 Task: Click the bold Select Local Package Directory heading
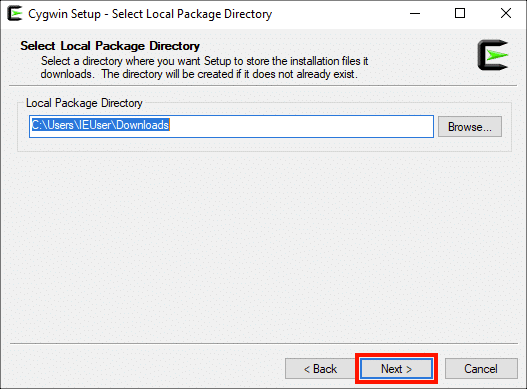(x=110, y=46)
